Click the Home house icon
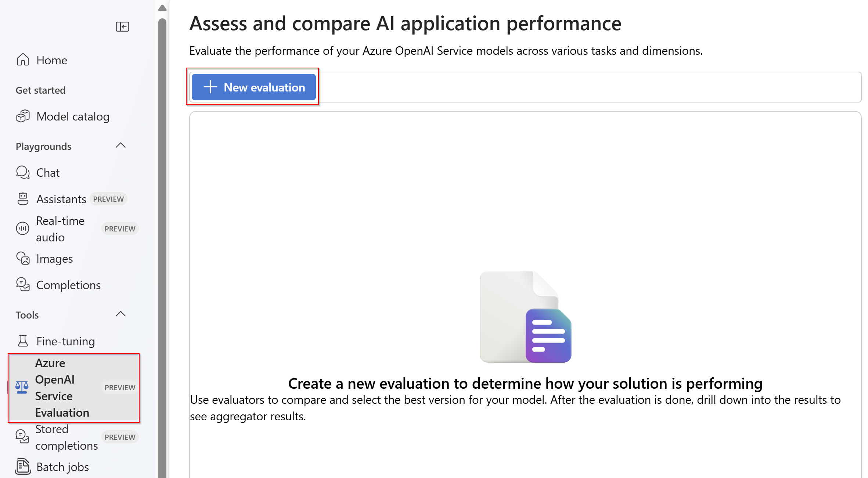Image resolution: width=868 pixels, height=478 pixels. tap(23, 60)
